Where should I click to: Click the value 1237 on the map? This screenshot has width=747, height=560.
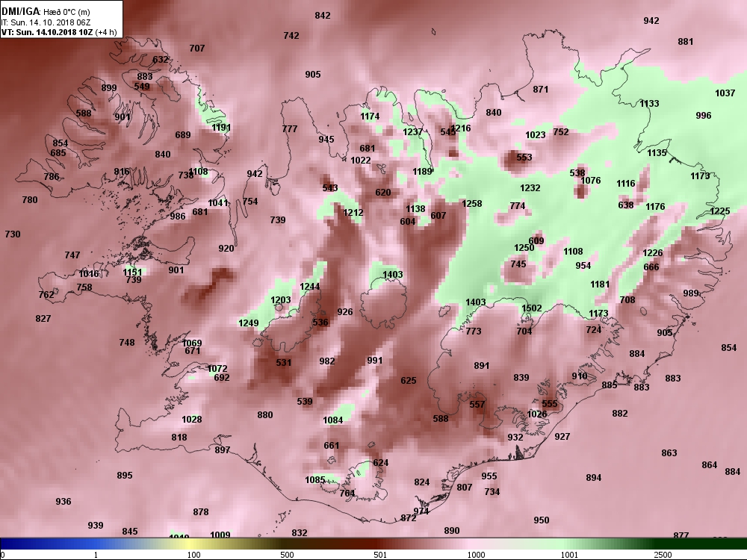pos(412,132)
